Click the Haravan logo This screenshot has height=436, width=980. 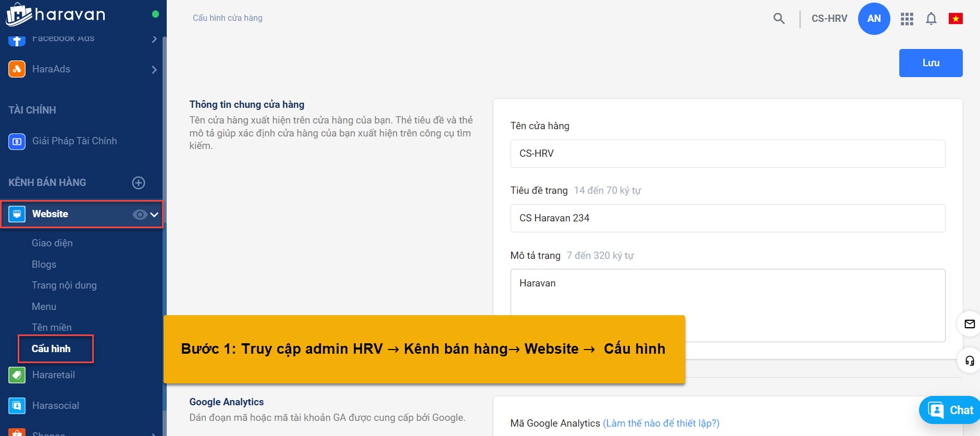[x=56, y=15]
